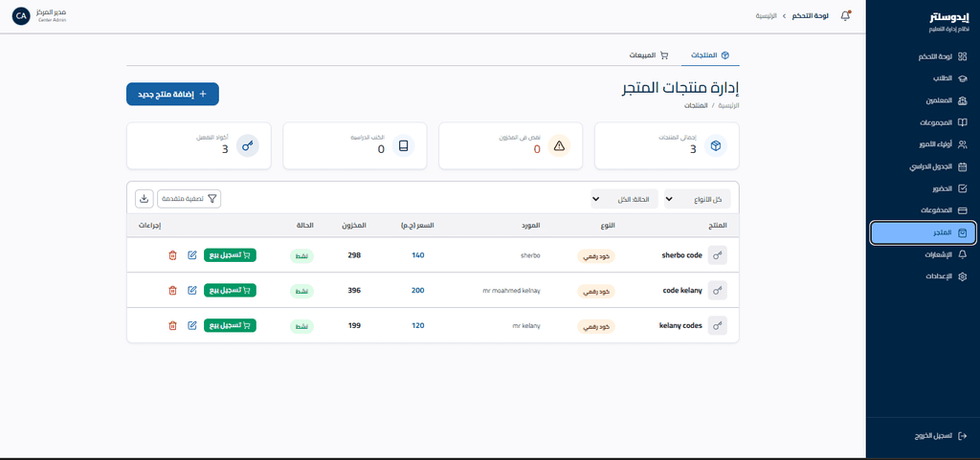Click تسجيل بيع for kelany codes

click(230, 325)
